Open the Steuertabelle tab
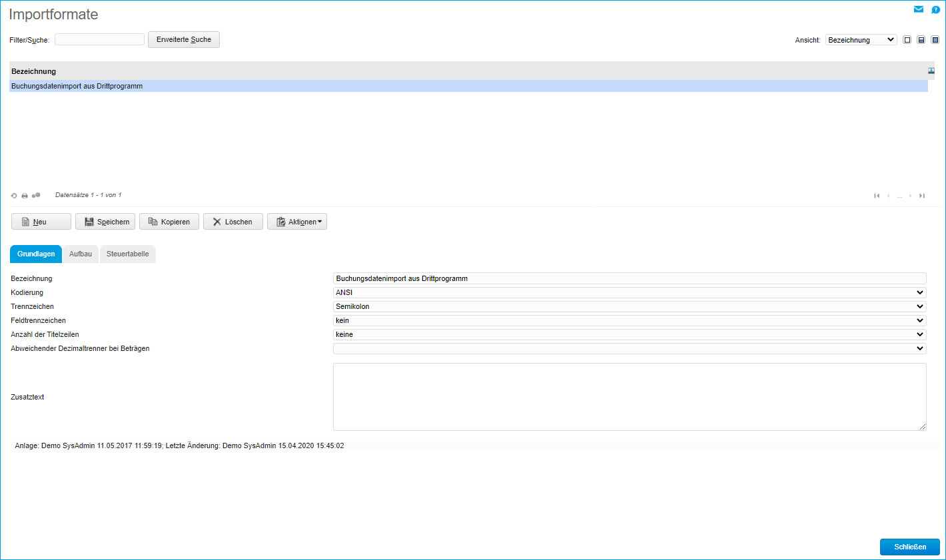Screen dimensions: 946x560 point(127,254)
